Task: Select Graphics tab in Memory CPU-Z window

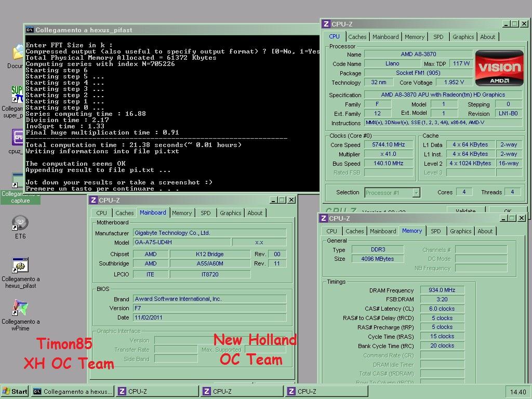Action: pos(460,231)
